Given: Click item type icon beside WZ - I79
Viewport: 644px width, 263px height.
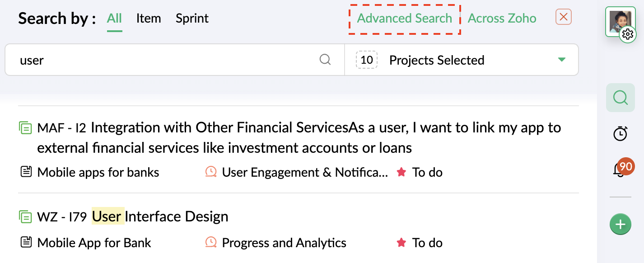Looking at the screenshot, I should click(x=26, y=217).
